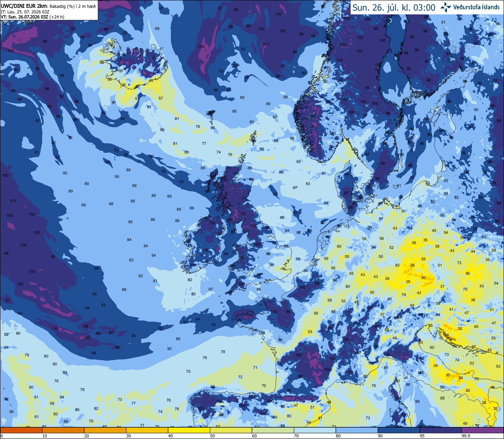Select the 90–95 blue legend swatch

[399, 430]
